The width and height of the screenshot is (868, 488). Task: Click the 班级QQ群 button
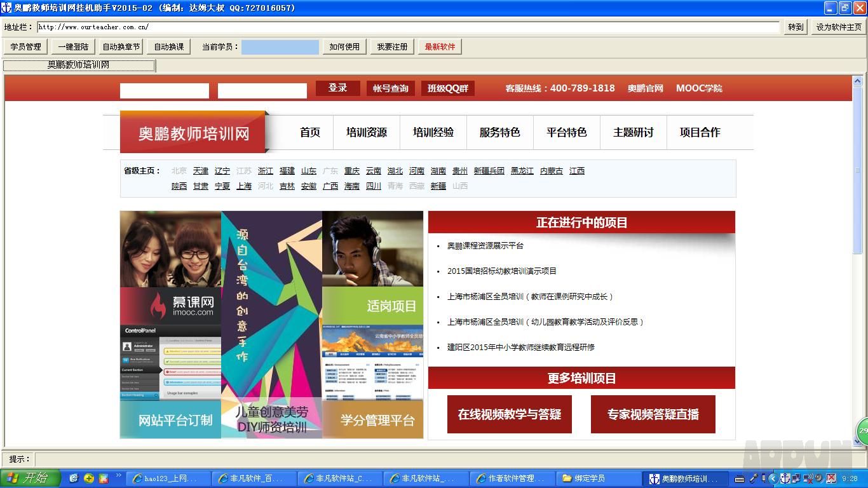coord(447,88)
